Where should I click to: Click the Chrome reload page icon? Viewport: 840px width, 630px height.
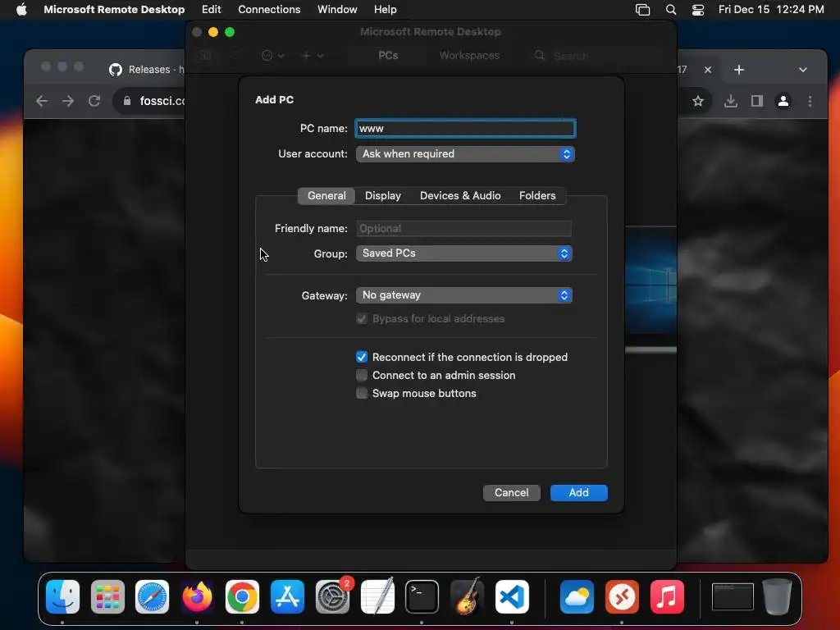[94, 101]
